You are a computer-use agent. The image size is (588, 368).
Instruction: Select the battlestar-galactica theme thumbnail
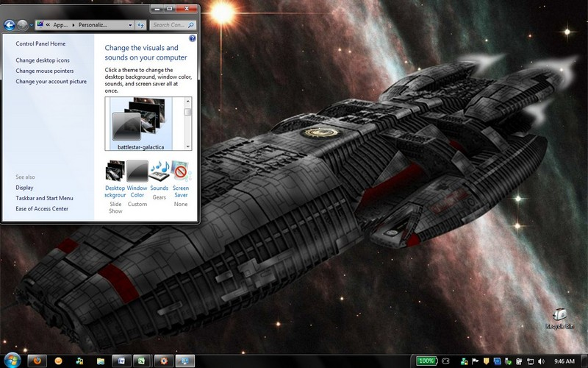[140, 124]
